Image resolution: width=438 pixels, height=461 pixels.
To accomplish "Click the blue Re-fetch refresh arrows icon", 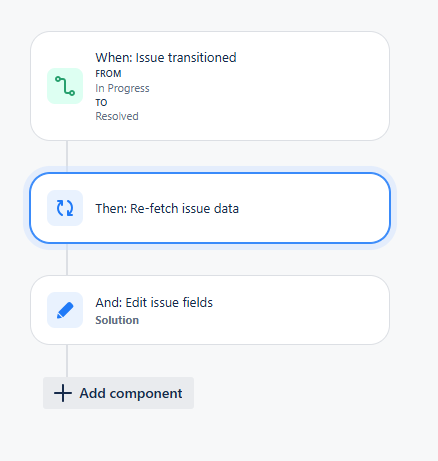I will coord(65,208).
